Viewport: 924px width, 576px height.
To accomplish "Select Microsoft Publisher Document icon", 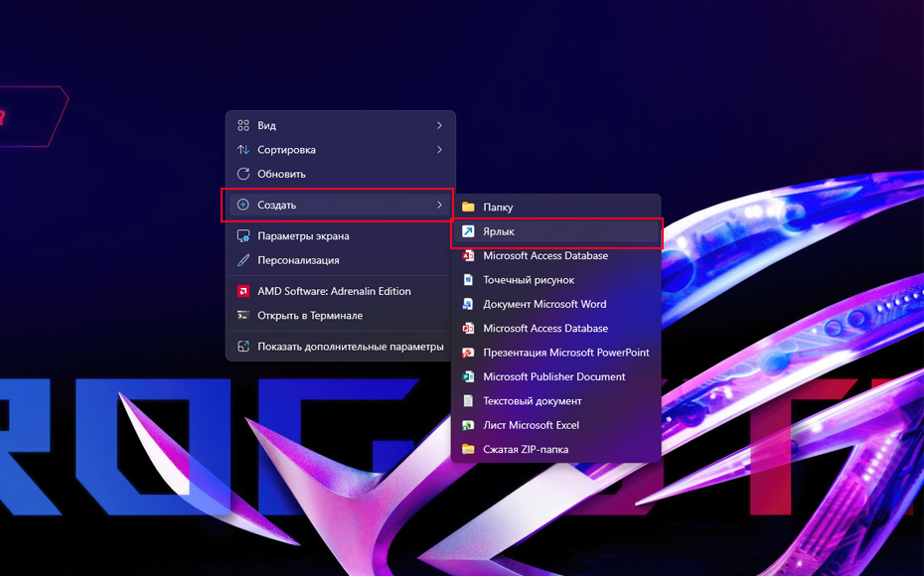I will point(469,376).
